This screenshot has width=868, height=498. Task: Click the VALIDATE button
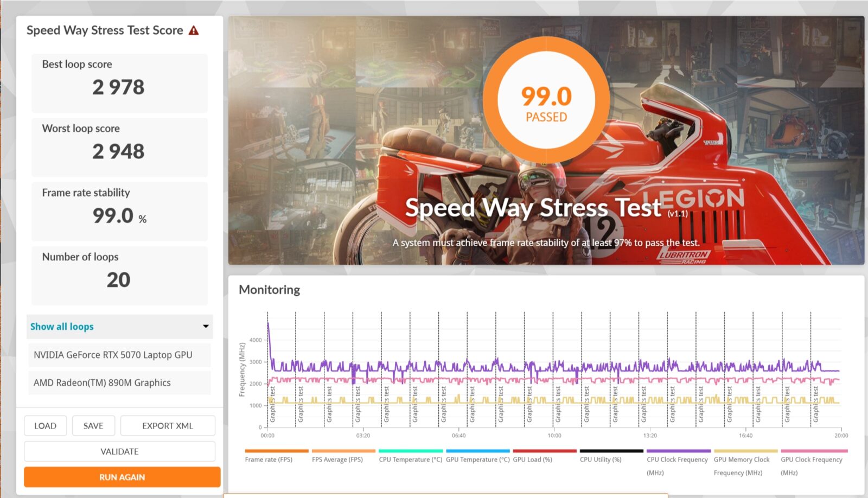(119, 451)
